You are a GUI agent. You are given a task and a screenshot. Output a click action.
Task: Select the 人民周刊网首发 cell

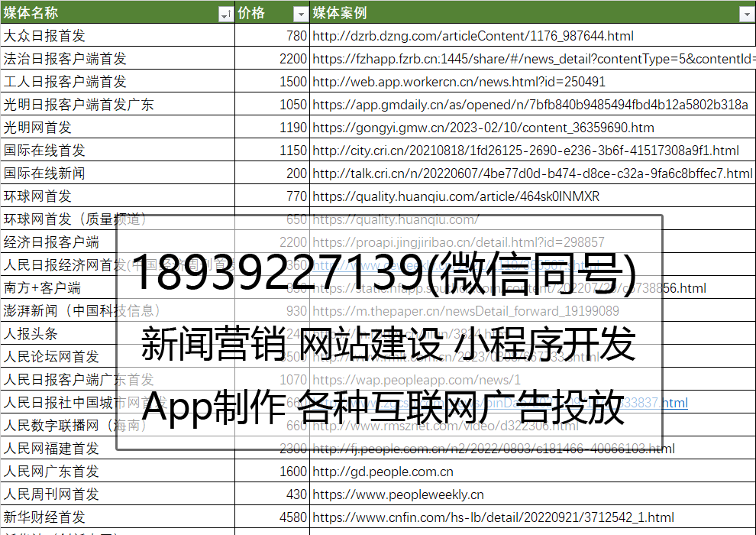(118, 494)
